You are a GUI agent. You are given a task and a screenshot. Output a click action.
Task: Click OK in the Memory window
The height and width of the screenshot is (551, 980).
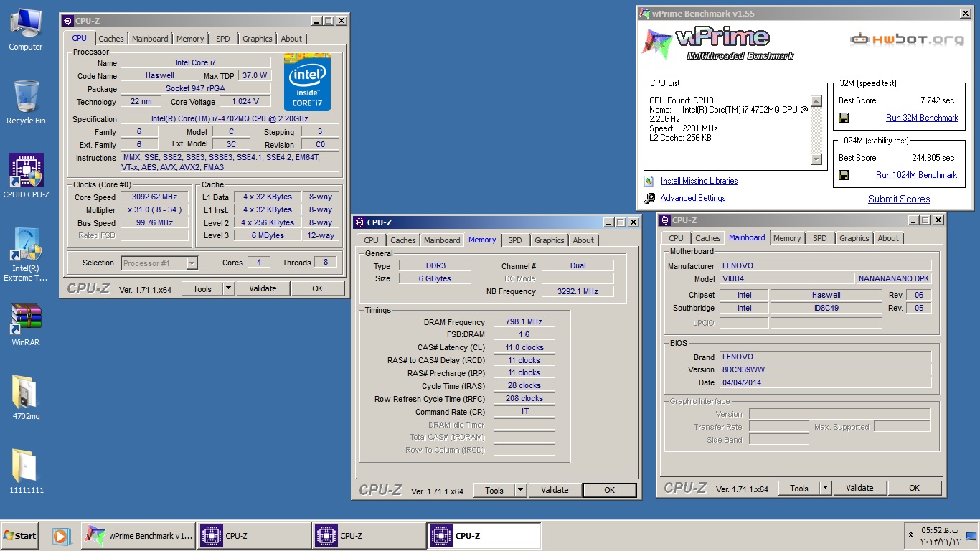tap(609, 490)
